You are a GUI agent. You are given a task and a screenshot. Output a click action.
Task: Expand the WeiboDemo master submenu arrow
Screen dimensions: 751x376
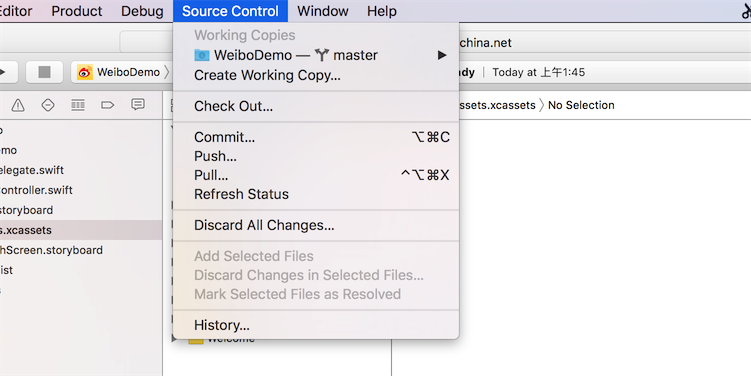pyautogui.click(x=442, y=55)
